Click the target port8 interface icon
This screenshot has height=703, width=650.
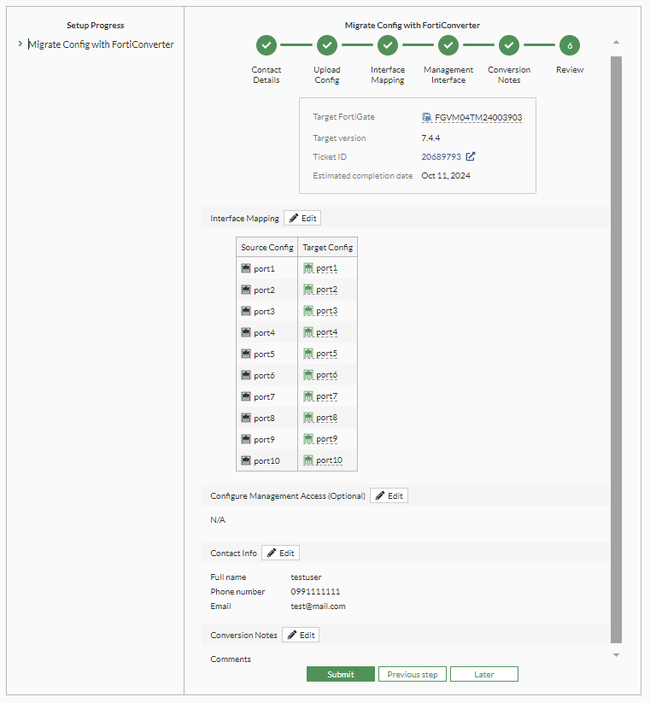[x=309, y=418]
